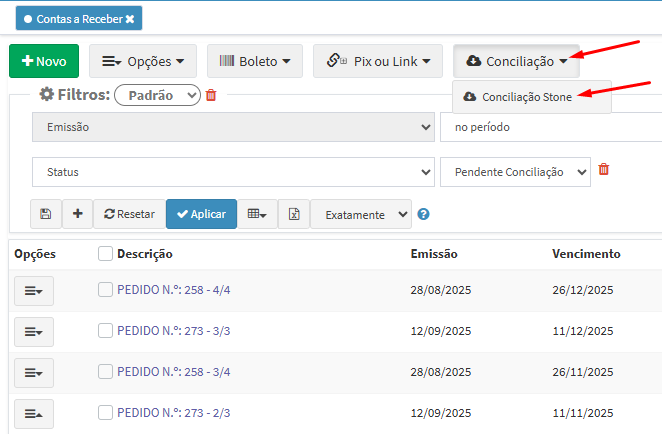Open table columns layout icon
The image size is (662, 434).
257,214
